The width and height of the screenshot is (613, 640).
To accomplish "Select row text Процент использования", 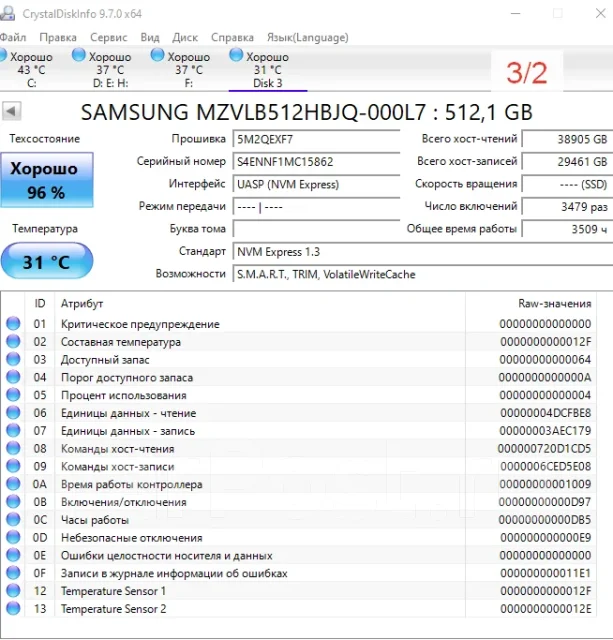I will [124, 396].
